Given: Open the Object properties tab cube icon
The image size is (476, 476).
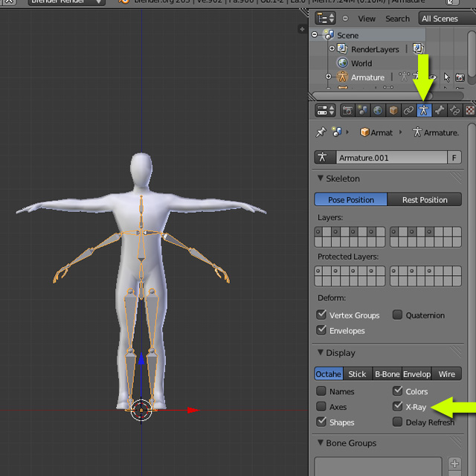Looking at the screenshot, I should [393, 111].
